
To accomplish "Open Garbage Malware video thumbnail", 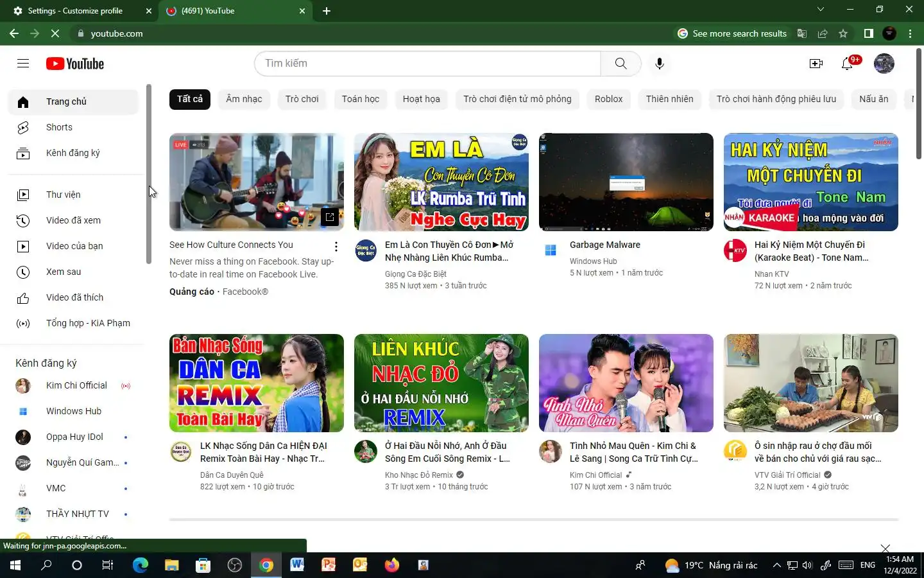I will tap(626, 182).
